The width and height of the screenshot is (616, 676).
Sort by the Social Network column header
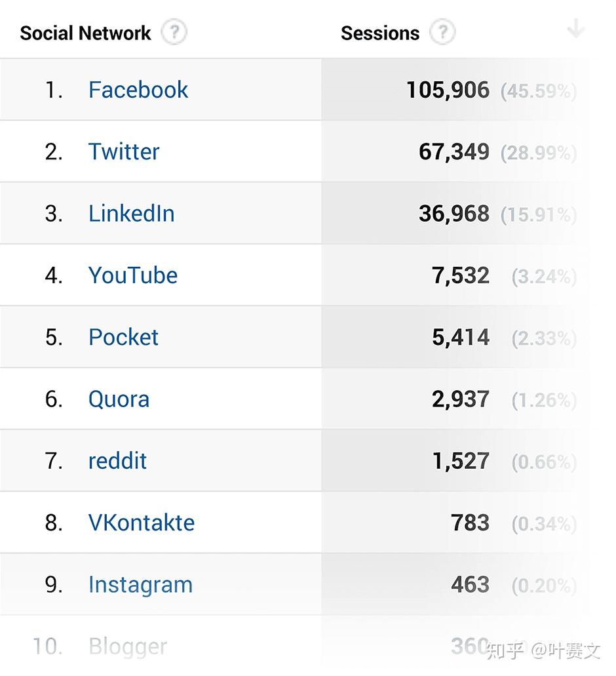pyautogui.click(x=85, y=33)
